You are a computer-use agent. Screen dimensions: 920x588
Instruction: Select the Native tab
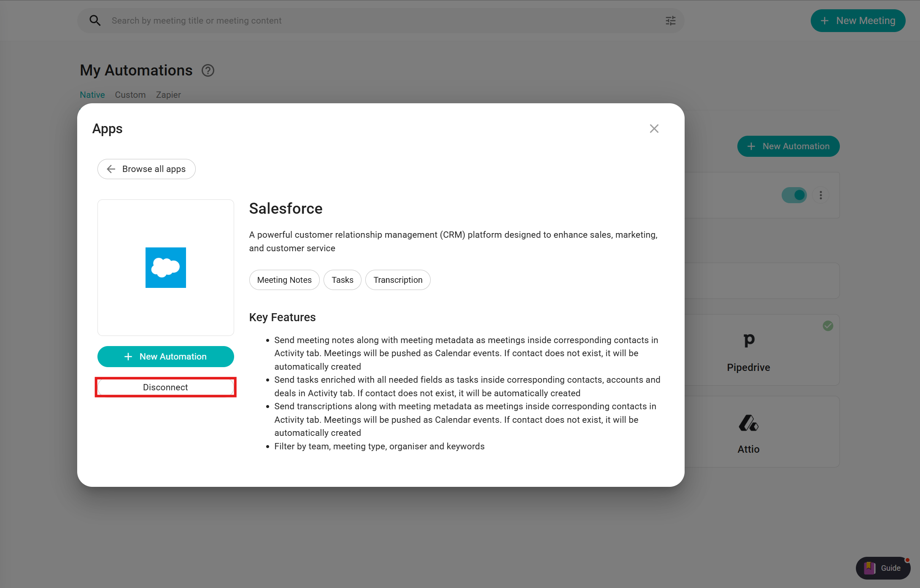pos(92,95)
